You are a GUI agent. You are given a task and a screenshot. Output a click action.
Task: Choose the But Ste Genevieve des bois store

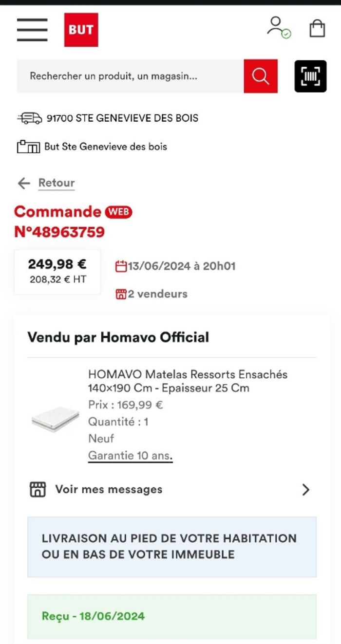pos(105,147)
